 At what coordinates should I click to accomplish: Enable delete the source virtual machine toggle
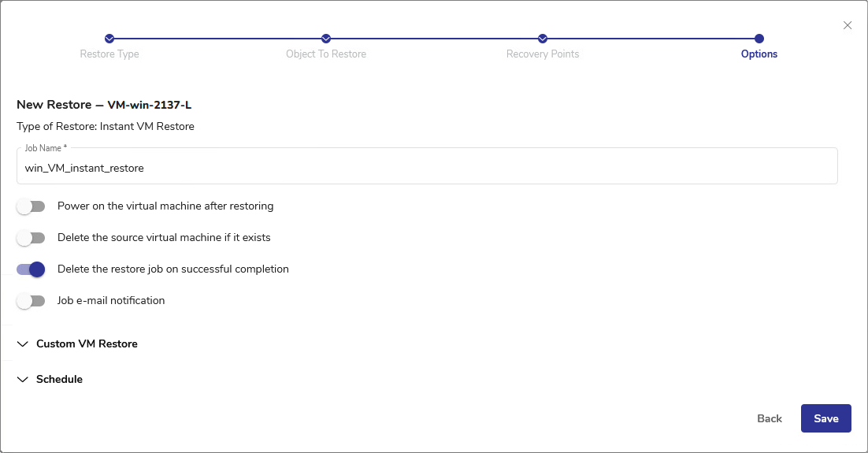pyautogui.click(x=31, y=238)
